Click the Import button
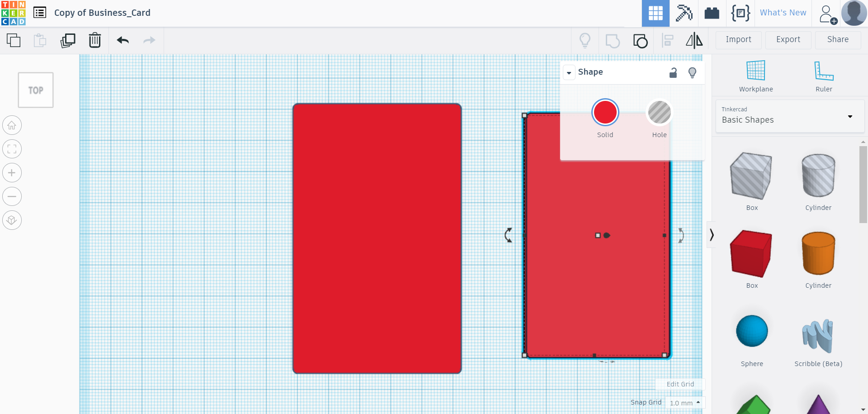The width and height of the screenshot is (868, 414). coord(738,40)
